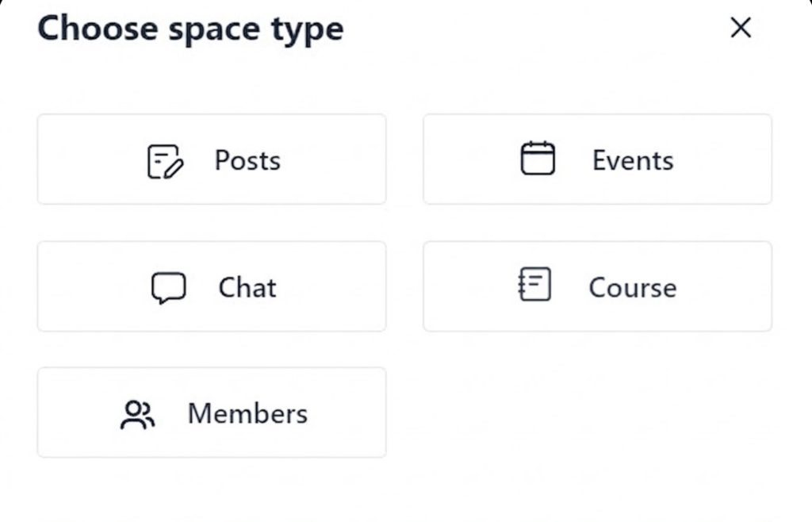Image resolution: width=812 pixels, height=522 pixels.
Task: Click the Events label text
Action: tap(632, 159)
